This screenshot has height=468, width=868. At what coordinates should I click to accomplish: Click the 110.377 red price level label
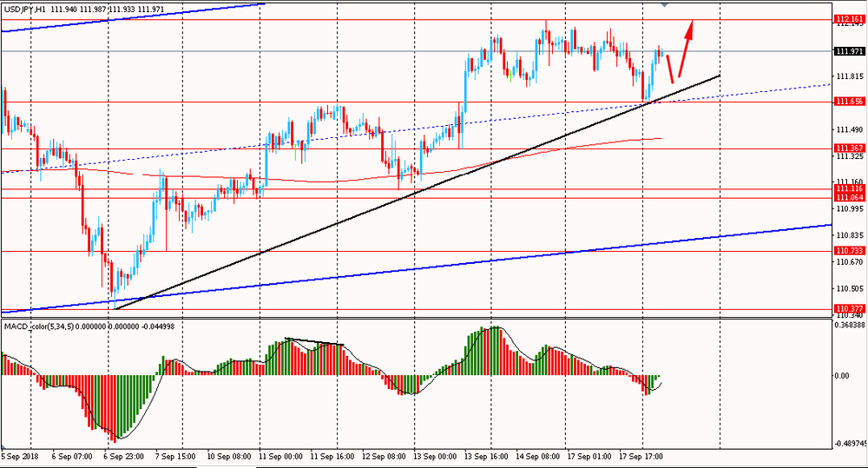click(x=849, y=308)
